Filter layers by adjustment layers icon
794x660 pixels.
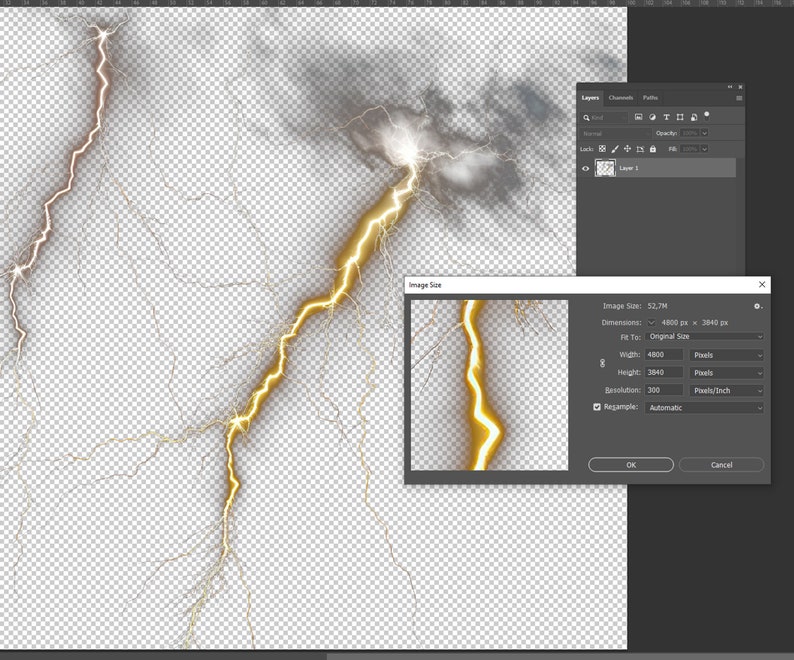[x=653, y=117]
